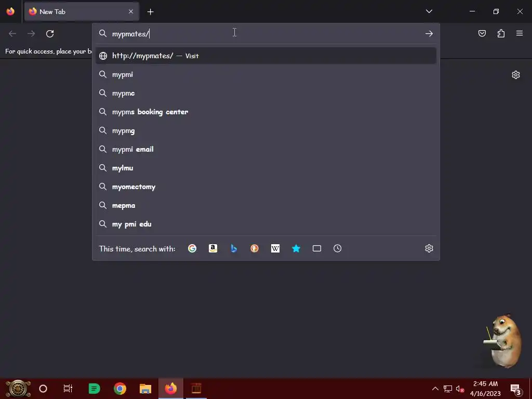This screenshot has height=399, width=532.
Task: Choose mypms booking center suggestion
Action: point(266,112)
